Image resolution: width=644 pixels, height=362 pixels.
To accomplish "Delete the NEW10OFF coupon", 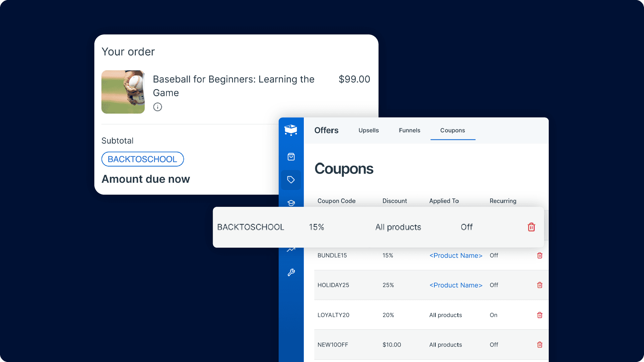I will tap(539, 345).
